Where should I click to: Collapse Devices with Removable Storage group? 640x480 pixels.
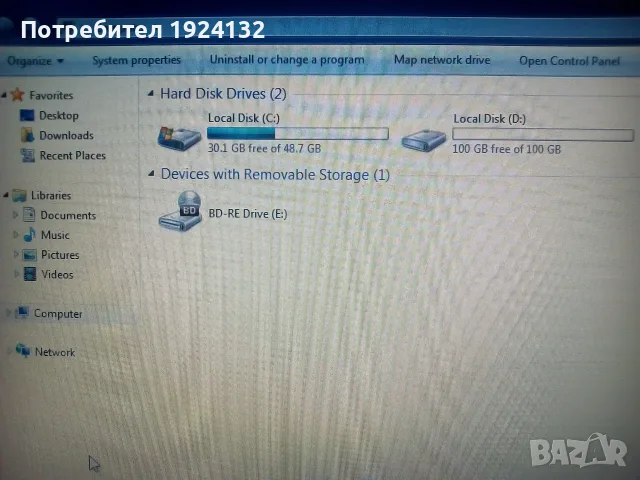click(151, 174)
